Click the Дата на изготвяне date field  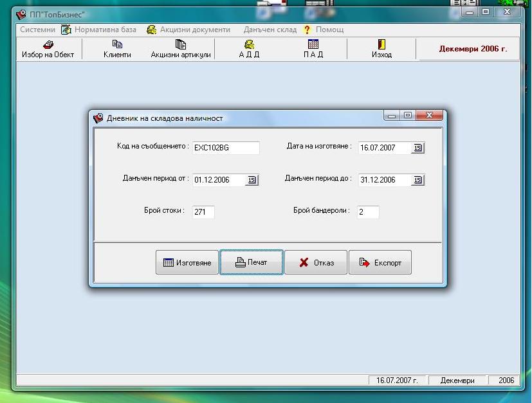click(x=385, y=148)
